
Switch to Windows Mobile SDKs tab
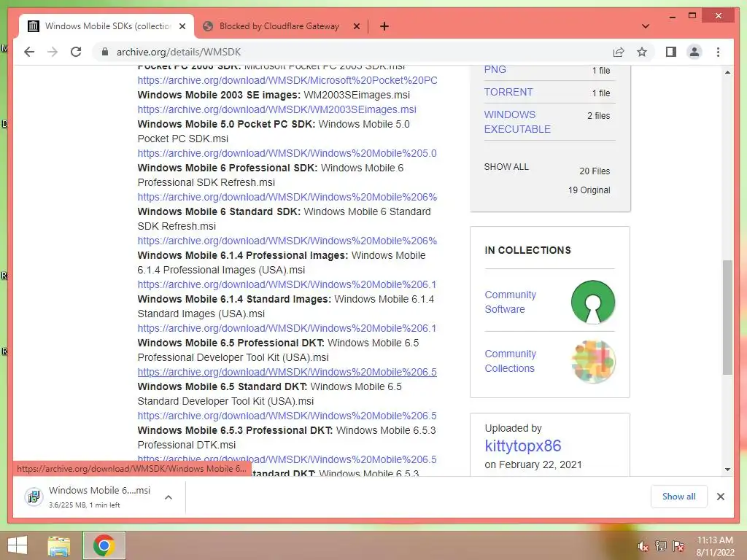coord(107,26)
